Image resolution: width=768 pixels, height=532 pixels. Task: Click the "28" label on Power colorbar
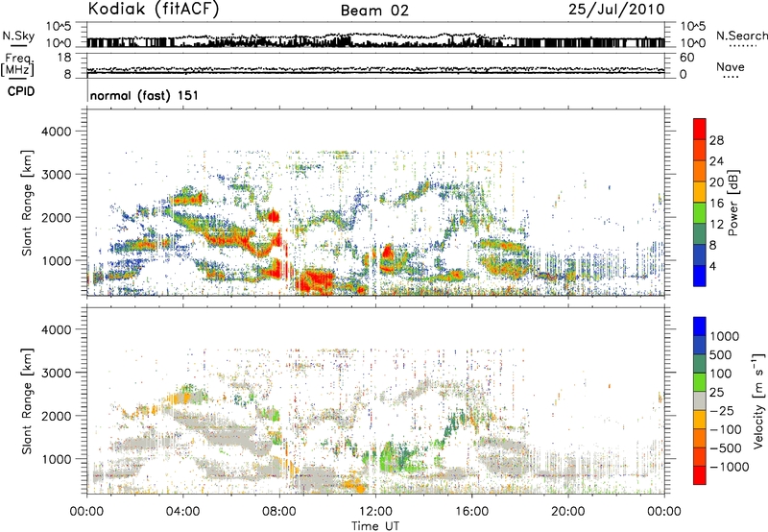[716, 140]
